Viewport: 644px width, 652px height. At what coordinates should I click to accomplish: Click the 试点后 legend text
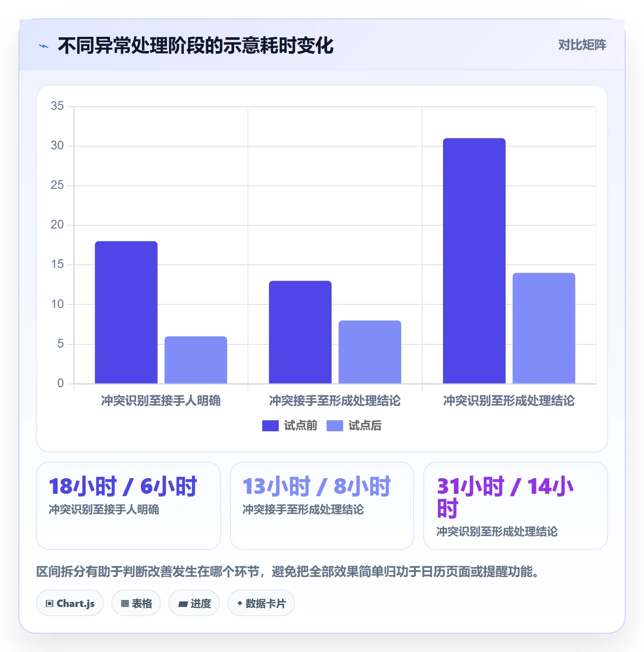point(365,426)
